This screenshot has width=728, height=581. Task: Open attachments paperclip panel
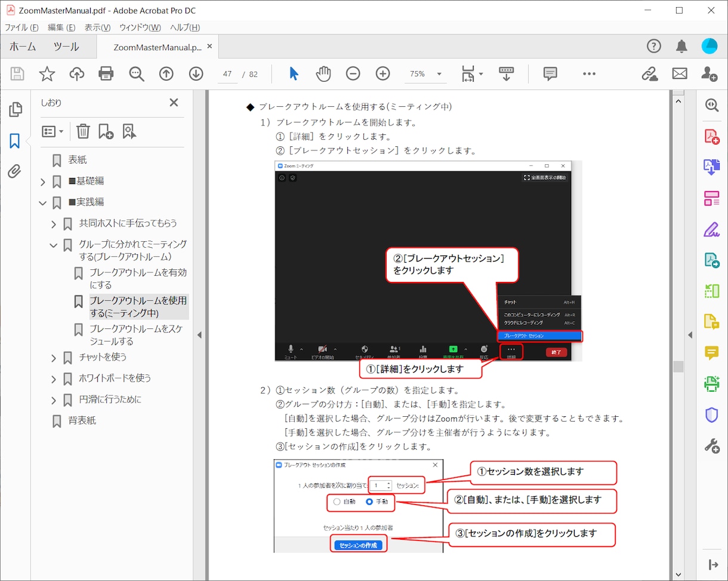click(15, 172)
